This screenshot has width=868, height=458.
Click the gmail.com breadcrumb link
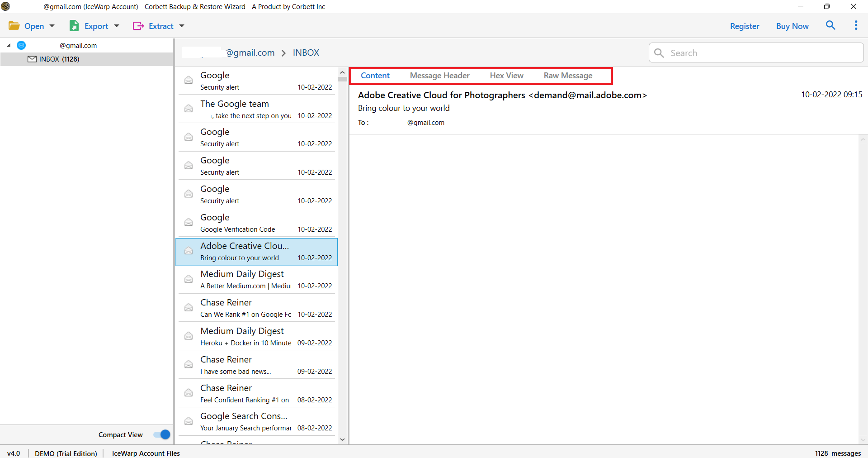pos(250,52)
